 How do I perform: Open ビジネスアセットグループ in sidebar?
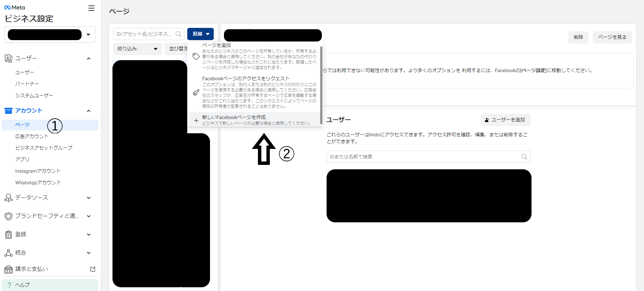point(43,148)
